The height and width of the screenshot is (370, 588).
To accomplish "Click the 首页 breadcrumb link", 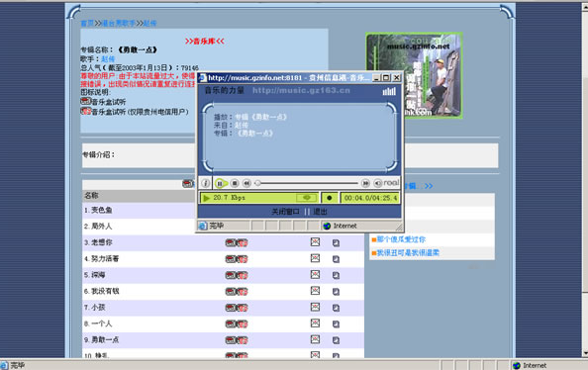I will click(87, 23).
